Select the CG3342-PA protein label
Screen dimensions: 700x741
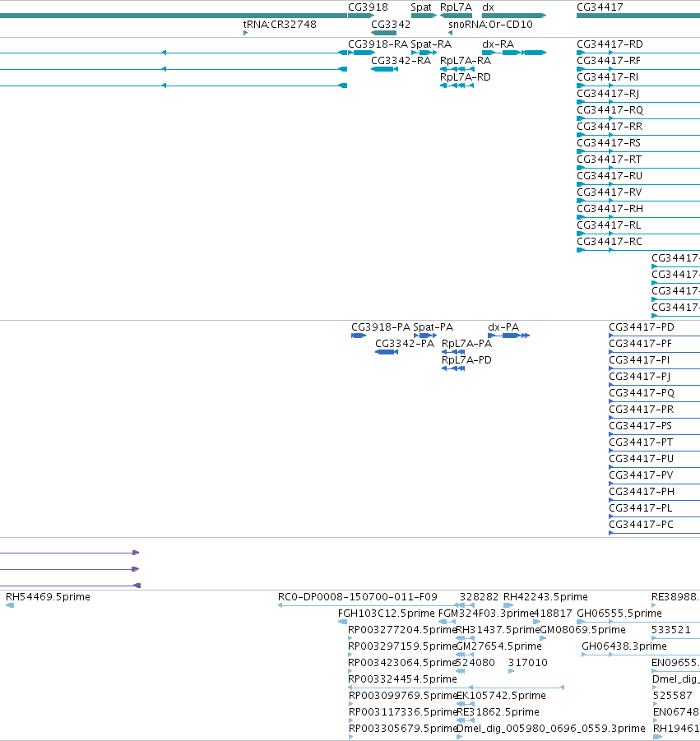click(x=405, y=344)
